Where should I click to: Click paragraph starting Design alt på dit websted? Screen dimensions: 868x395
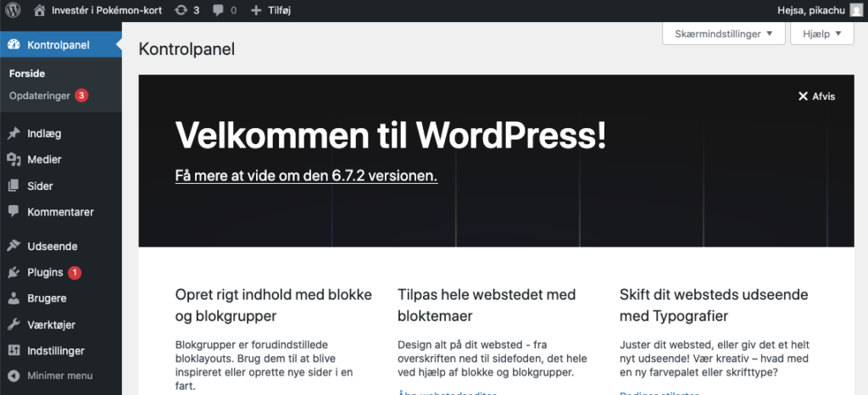coord(492,359)
